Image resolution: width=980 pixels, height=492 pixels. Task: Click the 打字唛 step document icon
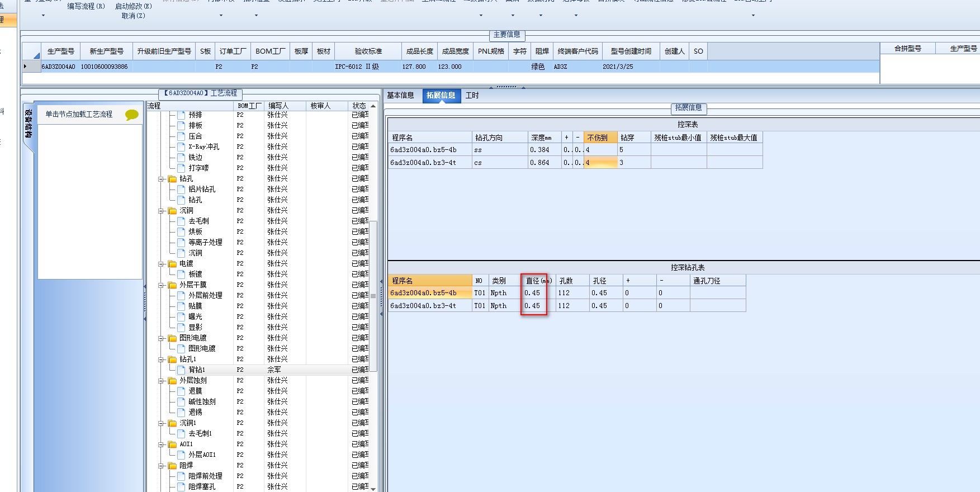tap(181, 168)
